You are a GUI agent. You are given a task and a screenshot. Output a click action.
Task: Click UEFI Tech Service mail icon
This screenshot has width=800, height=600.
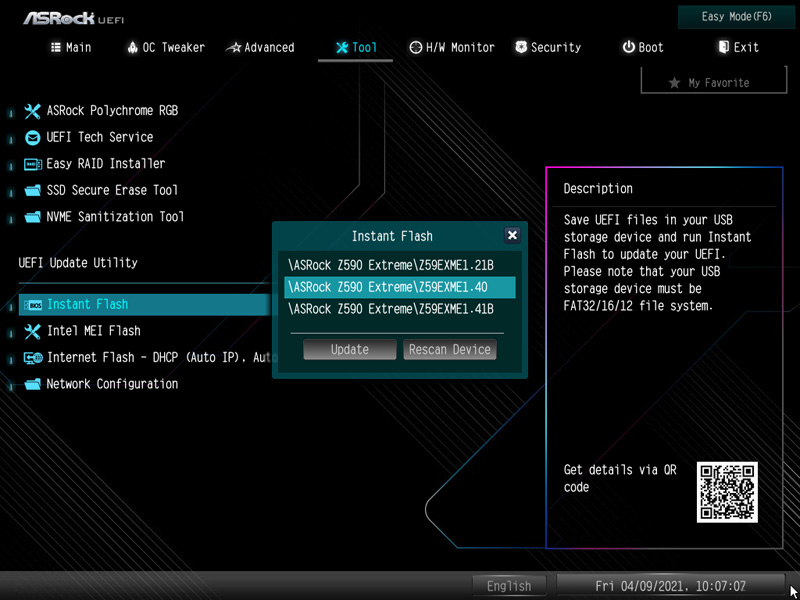click(32, 137)
